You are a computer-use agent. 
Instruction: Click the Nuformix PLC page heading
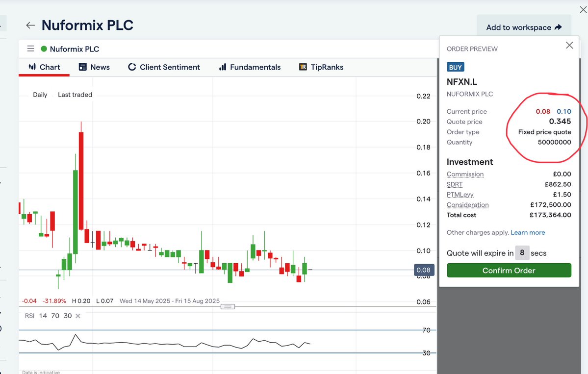(87, 25)
